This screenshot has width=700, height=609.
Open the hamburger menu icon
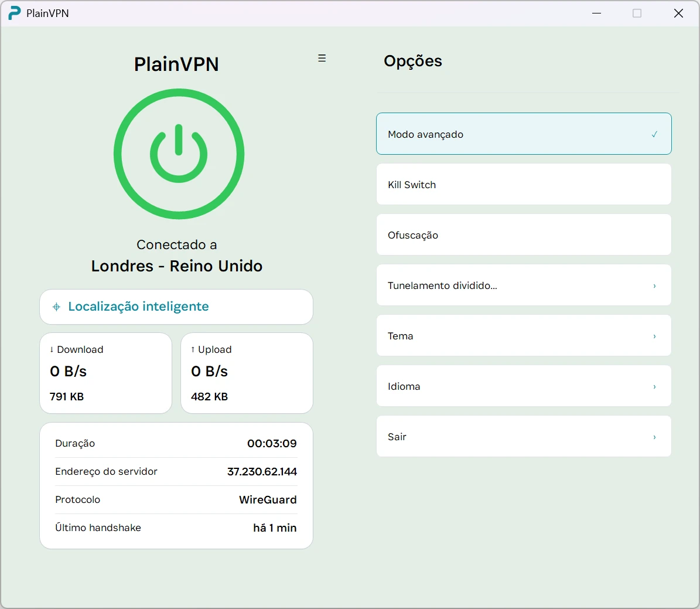(x=322, y=58)
